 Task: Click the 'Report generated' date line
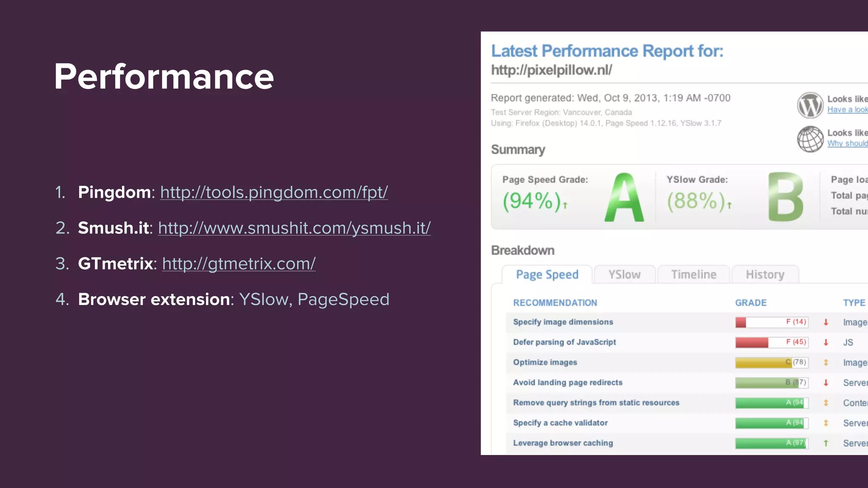[610, 98]
